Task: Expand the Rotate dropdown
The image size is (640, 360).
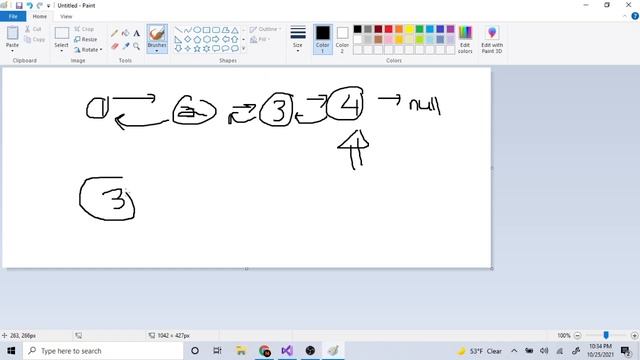Action: coord(88,49)
